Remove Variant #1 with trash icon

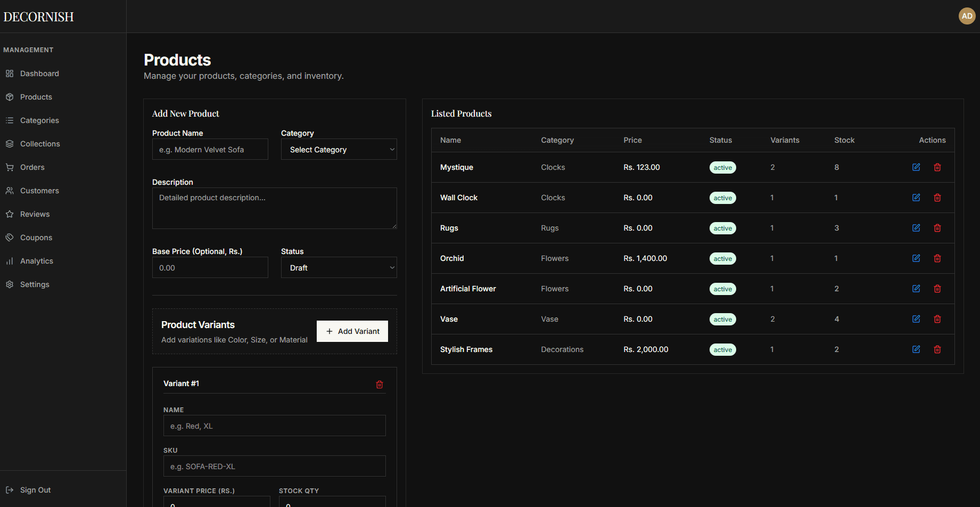click(380, 385)
